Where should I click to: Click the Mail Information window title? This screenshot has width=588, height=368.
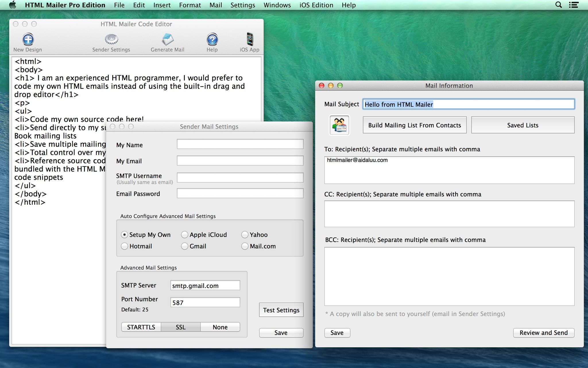[449, 86]
